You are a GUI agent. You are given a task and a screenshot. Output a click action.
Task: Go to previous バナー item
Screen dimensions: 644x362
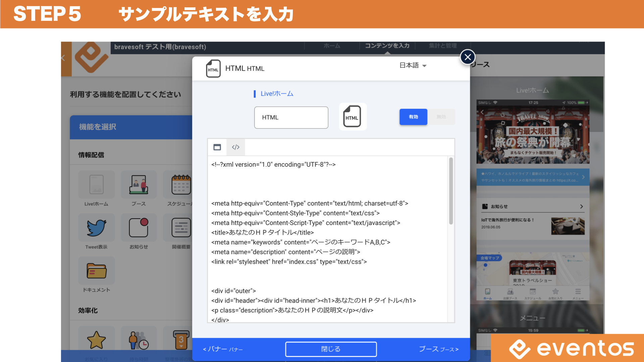pyautogui.click(x=223, y=349)
